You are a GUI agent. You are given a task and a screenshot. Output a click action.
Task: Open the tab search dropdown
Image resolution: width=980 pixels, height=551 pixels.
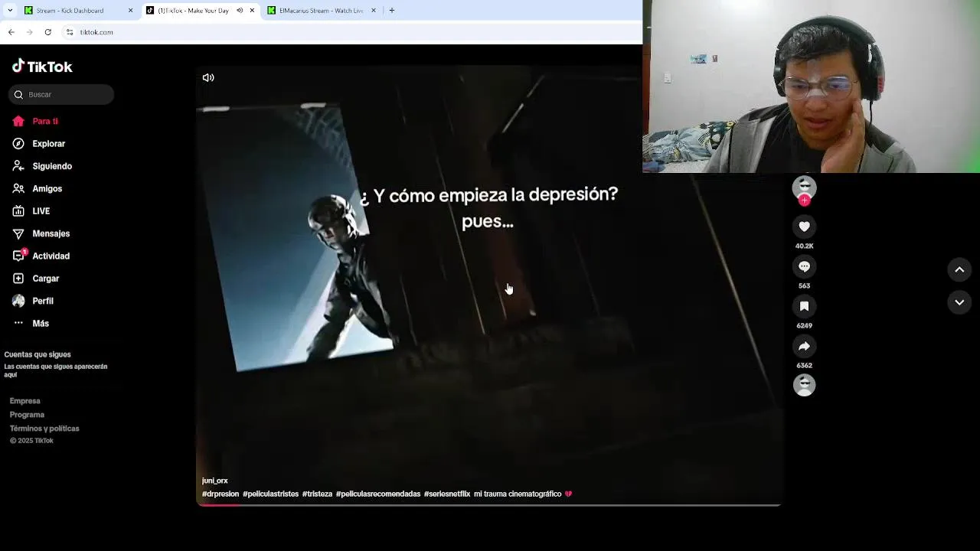tap(10, 11)
